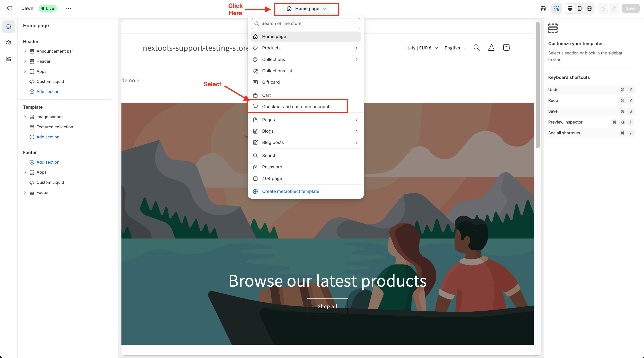
Task: Switch to desktop preview mode
Action: (570, 8)
